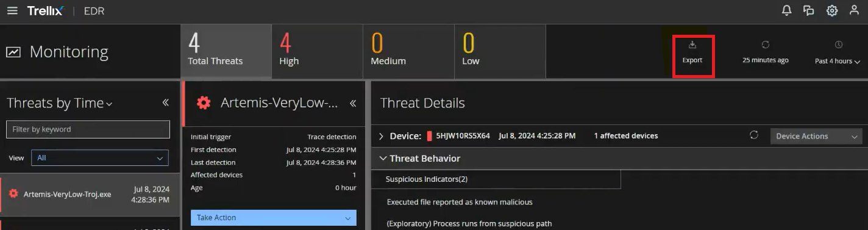868x230 pixels.
Task: Click gear icon on Artemis-VeryLow-Troj.exe row
Action: pos(13,194)
